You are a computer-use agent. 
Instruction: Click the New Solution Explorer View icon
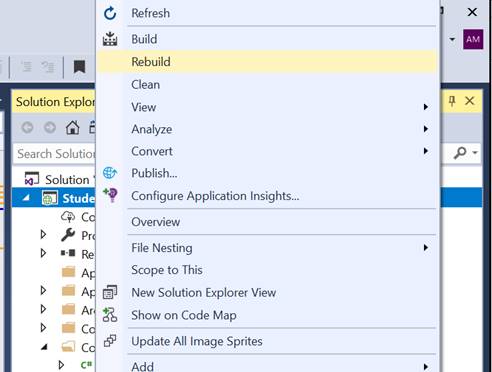pos(110,292)
